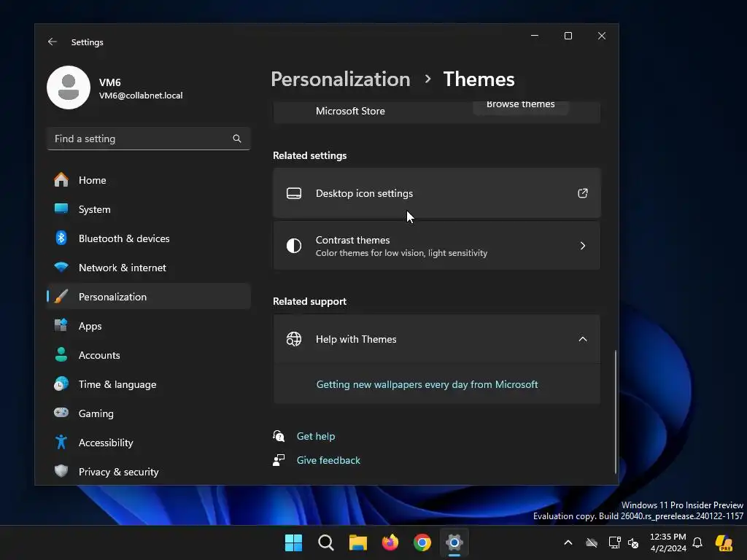Show hidden icons in system tray
Screen dimensions: 747x560
[x=568, y=542]
